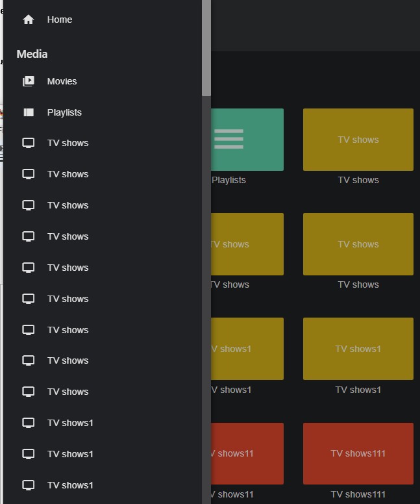
Task: Select the Playlists label in the sidebar
Action: pyautogui.click(x=64, y=112)
